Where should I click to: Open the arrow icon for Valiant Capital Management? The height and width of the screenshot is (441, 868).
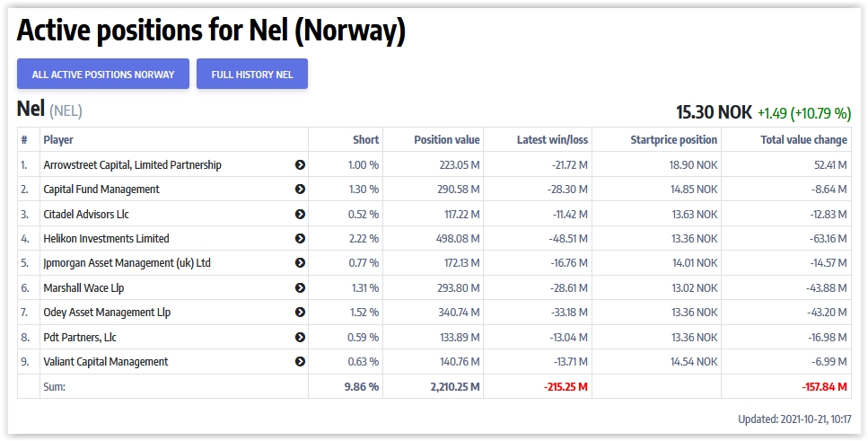300,362
